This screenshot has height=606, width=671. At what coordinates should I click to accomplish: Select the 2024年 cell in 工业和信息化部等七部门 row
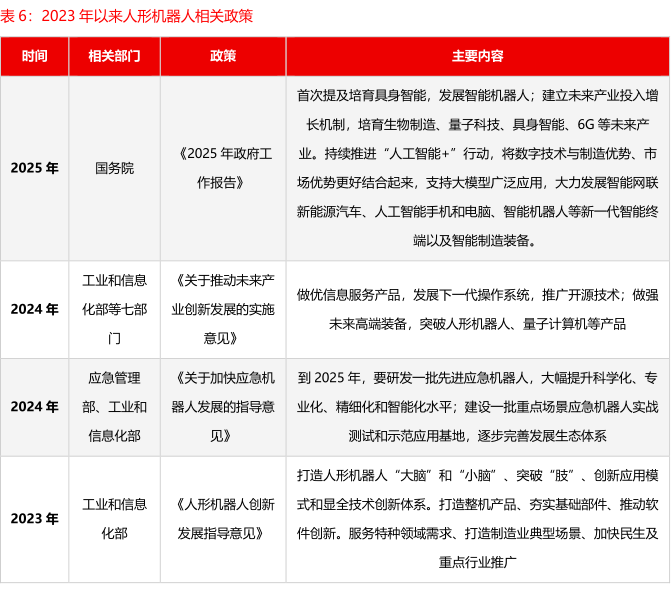click(x=34, y=309)
